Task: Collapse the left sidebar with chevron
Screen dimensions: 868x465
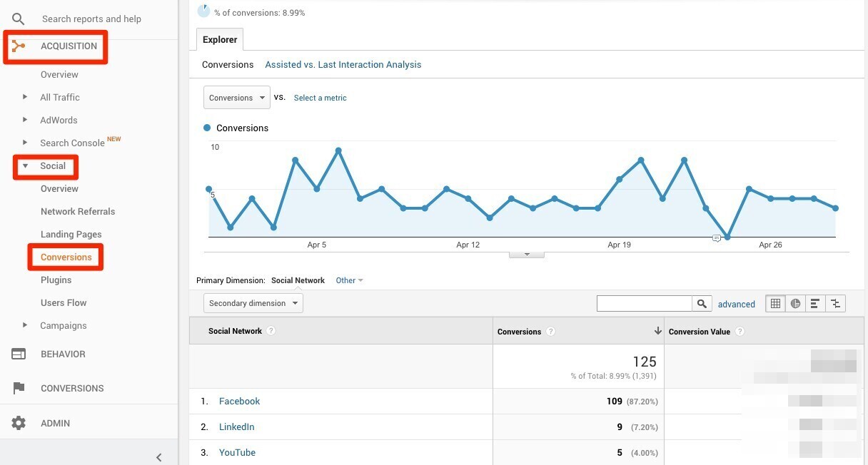Action: [x=158, y=457]
